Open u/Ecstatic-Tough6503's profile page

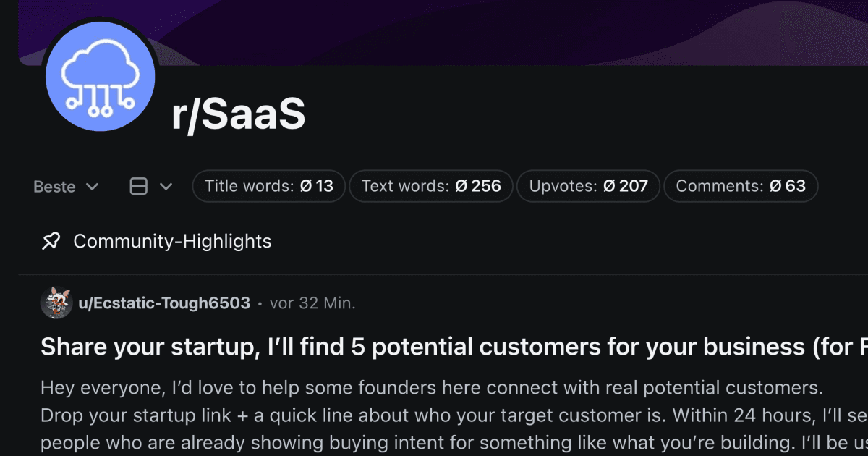(x=163, y=303)
